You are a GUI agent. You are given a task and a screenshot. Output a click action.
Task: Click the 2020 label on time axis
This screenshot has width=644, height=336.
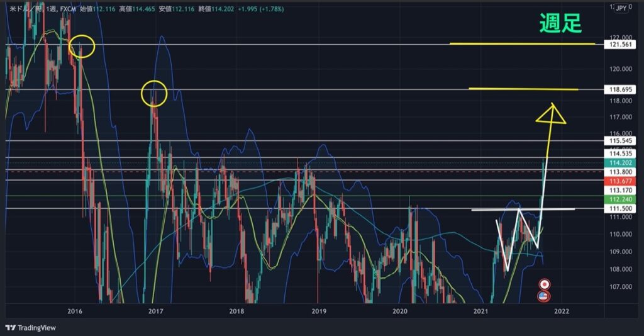[x=399, y=311]
